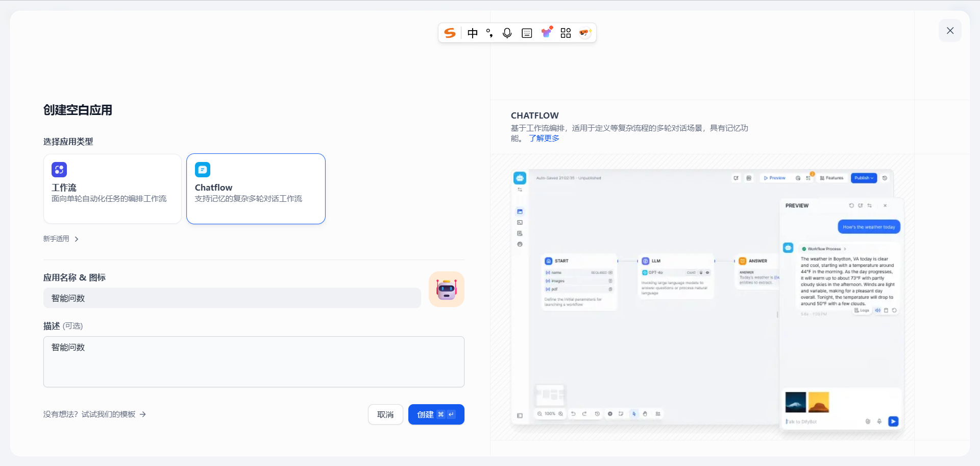Click the punctuation mode icon

pos(489,33)
